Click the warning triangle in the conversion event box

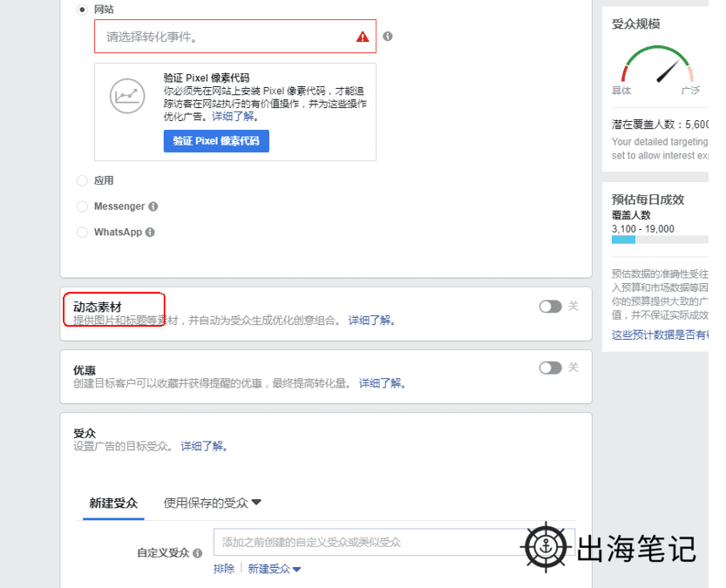point(363,37)
